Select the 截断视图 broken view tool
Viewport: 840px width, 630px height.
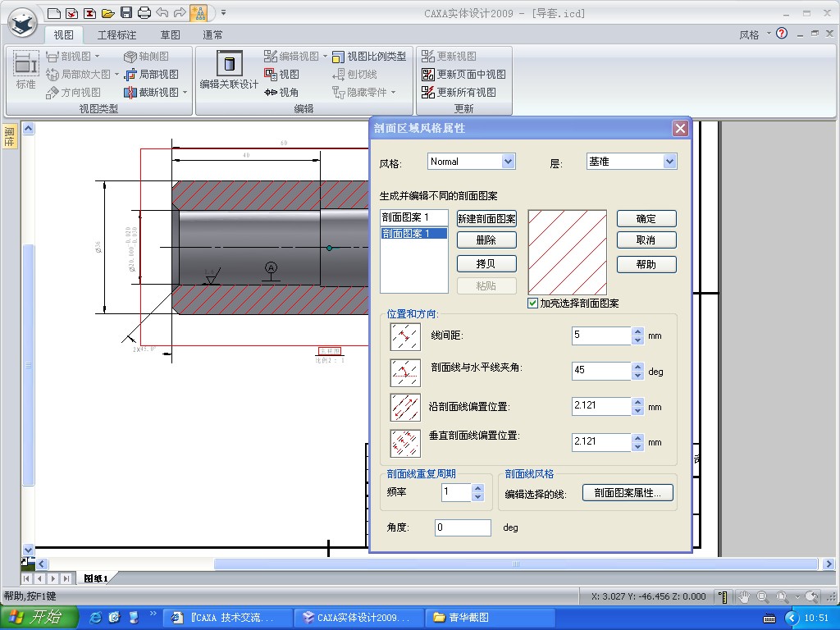(152, 93)
